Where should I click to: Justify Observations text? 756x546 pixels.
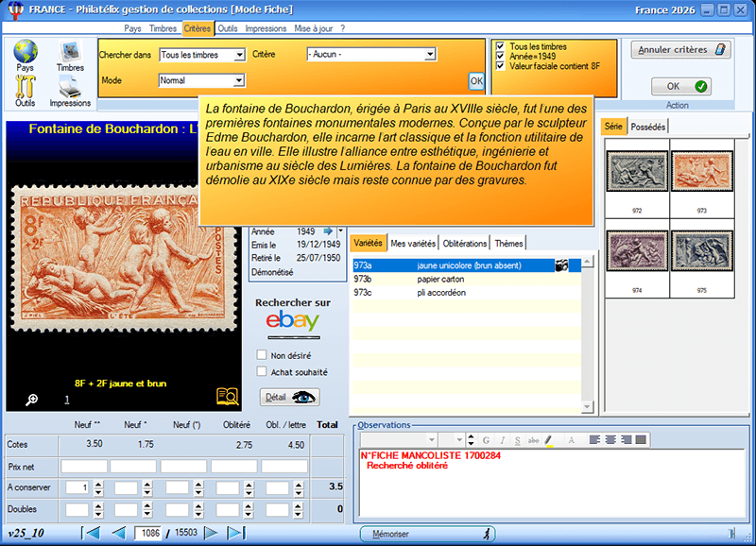coord(641,439)
